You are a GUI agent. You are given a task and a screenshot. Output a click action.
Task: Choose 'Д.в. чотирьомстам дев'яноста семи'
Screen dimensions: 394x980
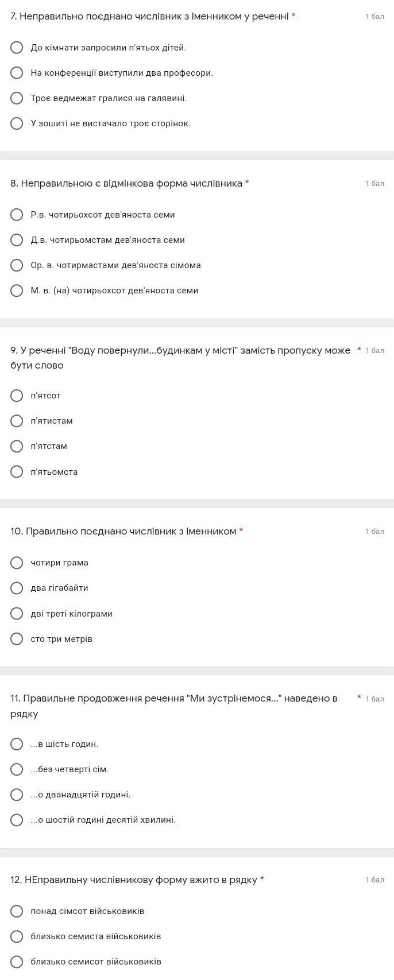click(x=17, y=240)
